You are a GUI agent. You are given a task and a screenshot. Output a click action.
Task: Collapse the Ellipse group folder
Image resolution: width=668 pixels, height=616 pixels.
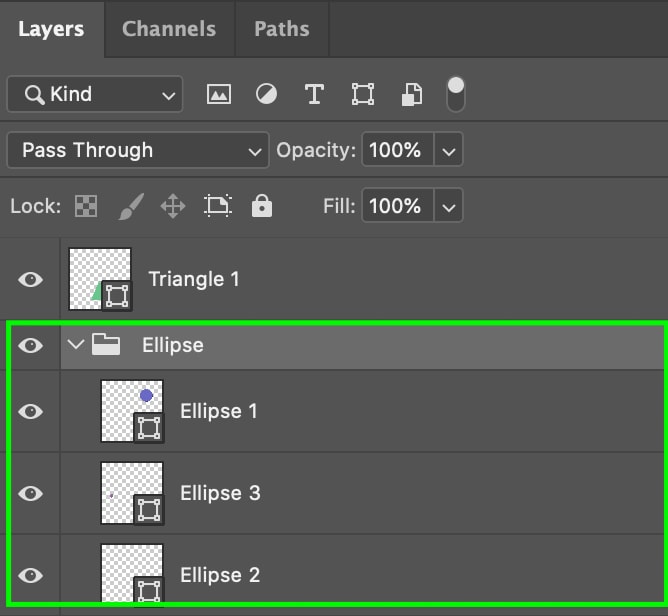(x=76, y=344)
